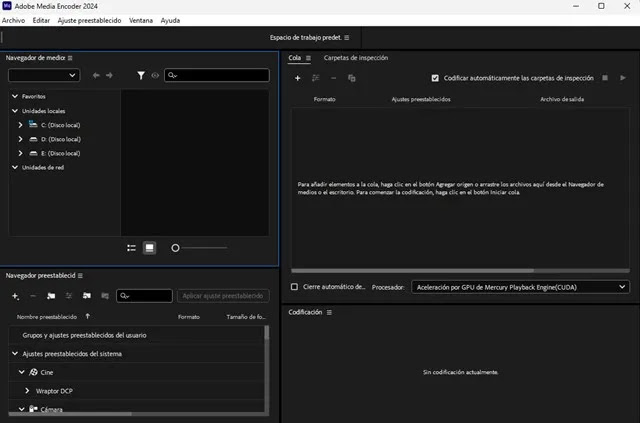The width and height of the screenshot is (640, 423).
Task: Sort by Nombre preestablecido column
Action: 47,317
